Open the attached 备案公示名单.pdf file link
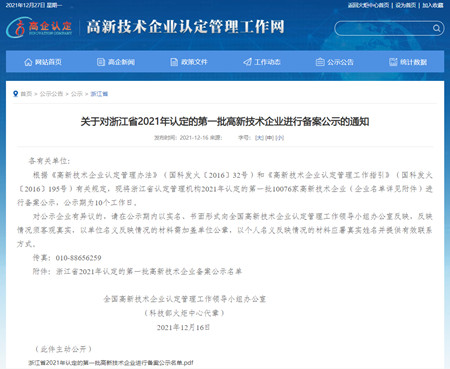Screen dimensions: 450x369 111,363
